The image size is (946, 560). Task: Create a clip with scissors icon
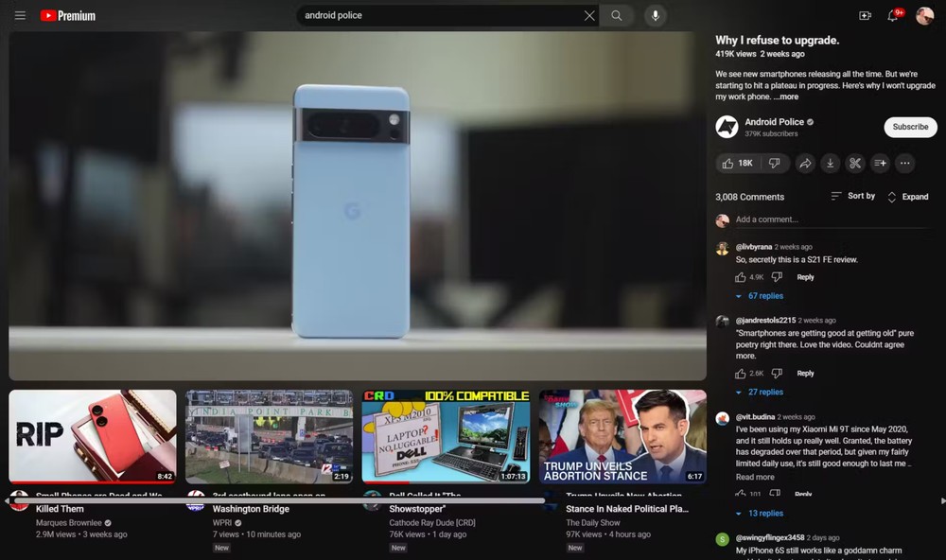(855, 163)
